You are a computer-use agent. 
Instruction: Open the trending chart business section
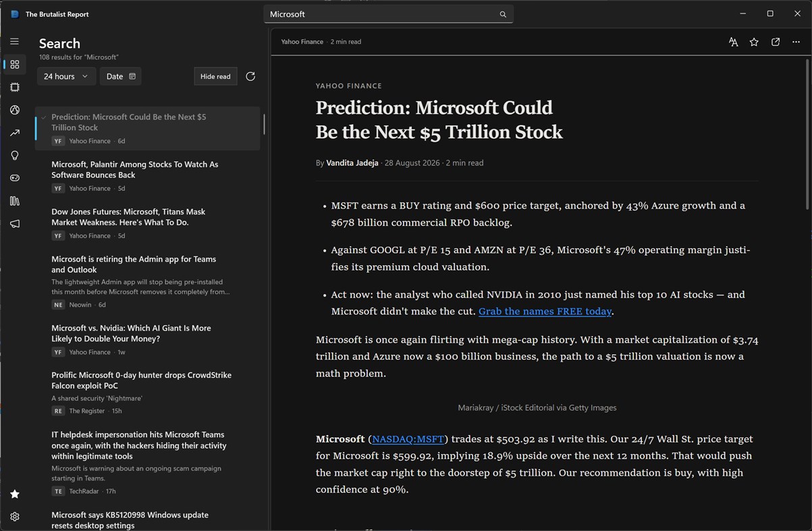tap(15, 133)
